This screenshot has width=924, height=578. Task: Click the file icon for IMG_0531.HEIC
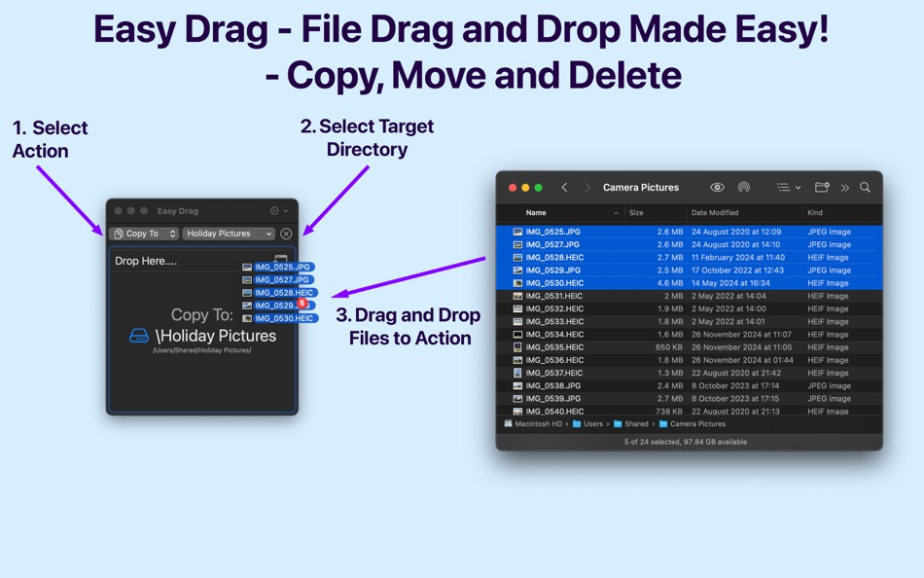coord(517,296)
